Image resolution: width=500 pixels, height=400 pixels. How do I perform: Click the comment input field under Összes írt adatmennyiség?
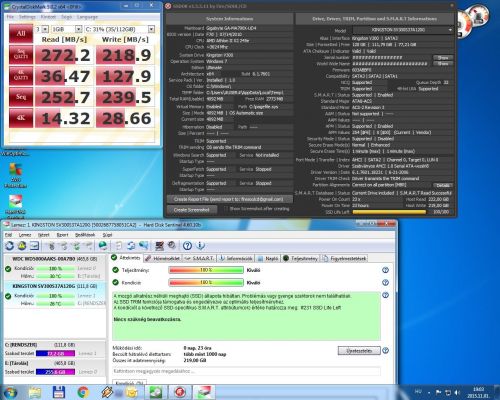246,371
